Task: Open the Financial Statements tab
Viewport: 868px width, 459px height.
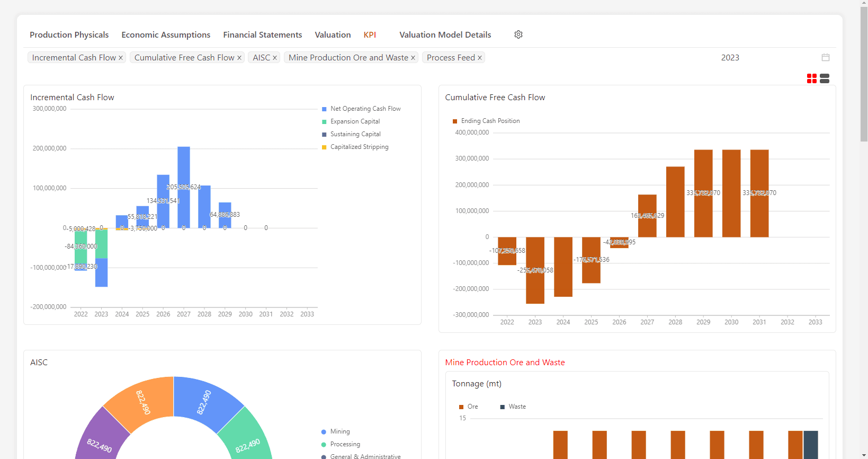Action: click(x=262, y=34)
